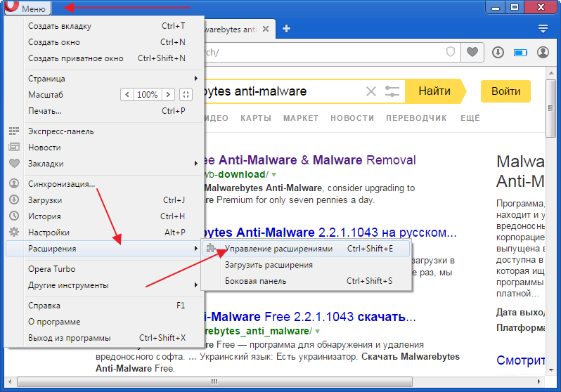Screen dimensions: 561x392
Task: Click the battery saver icon in toolbar
Action: coord(520,52)
